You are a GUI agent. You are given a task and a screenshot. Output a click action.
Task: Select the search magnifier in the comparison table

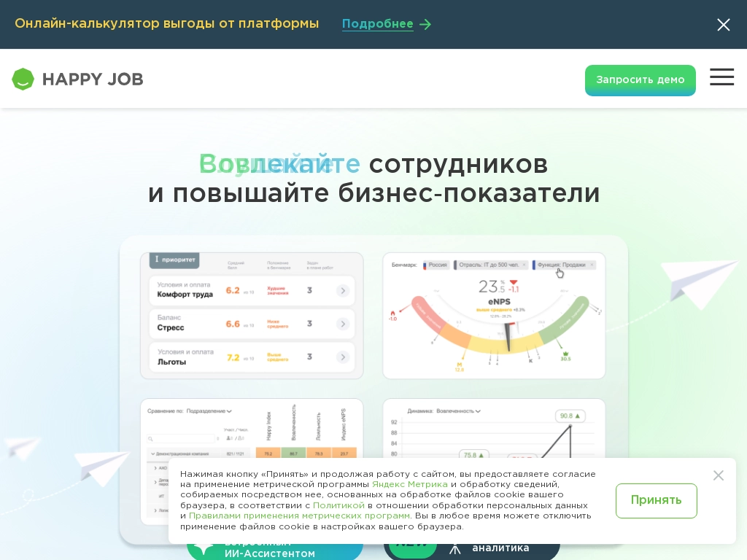coord(150,439)
